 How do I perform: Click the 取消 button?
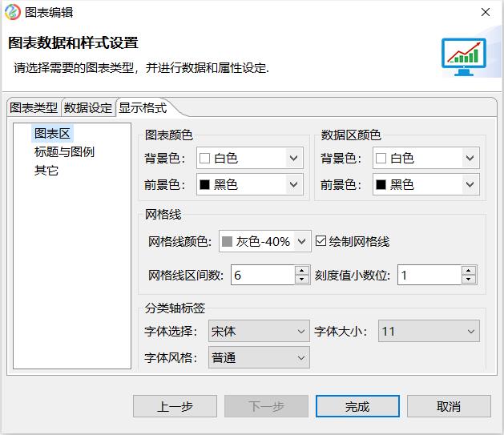coord(449,406)
